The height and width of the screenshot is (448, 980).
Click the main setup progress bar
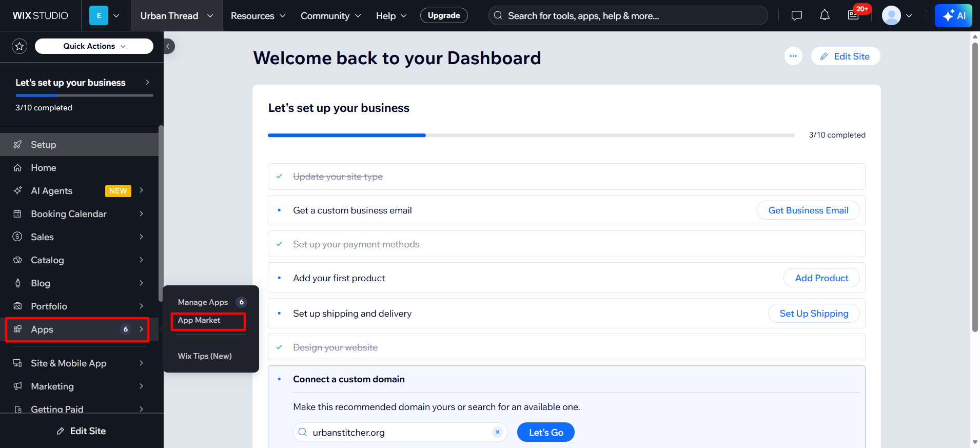(531, 135)
